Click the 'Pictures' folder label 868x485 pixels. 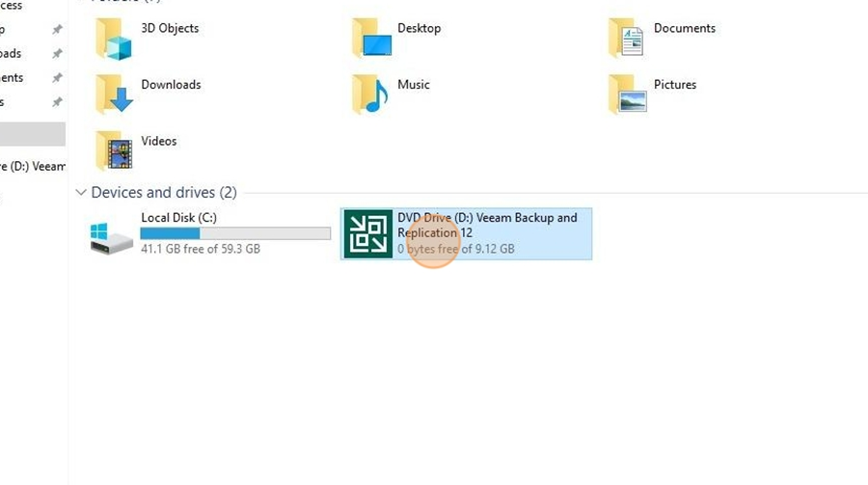click(x=675, y=85)
